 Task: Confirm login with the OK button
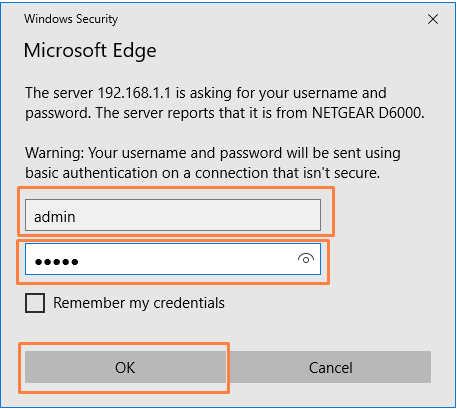coord(125,367)
